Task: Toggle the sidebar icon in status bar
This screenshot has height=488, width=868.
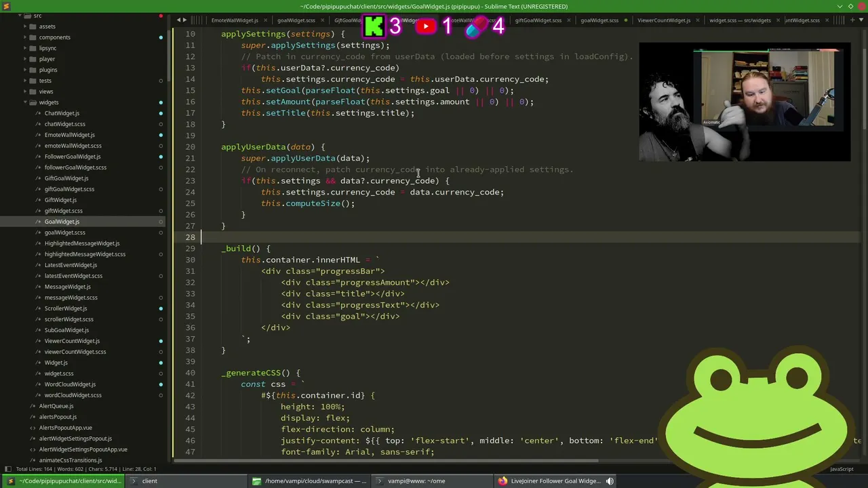Action: tap(7, 469)
